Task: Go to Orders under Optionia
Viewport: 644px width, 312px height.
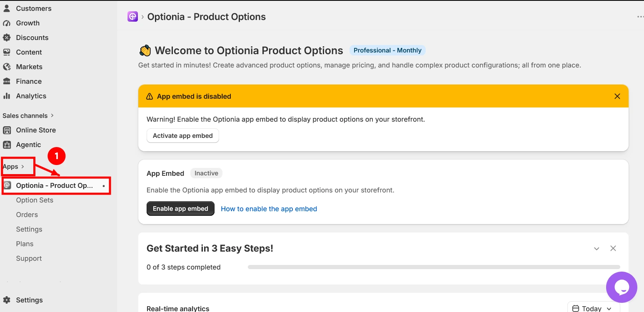Action: [27, 215]
